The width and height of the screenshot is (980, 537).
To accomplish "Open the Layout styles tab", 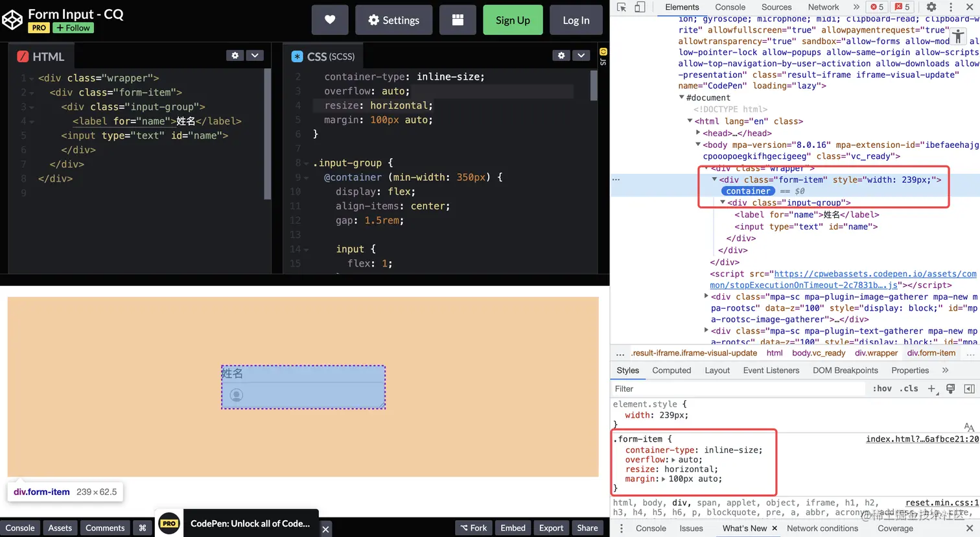I will (717, 370).
